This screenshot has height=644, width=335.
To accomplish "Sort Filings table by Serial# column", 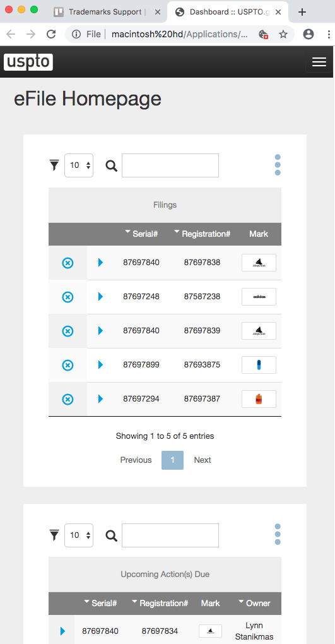I will pos(141,234).
